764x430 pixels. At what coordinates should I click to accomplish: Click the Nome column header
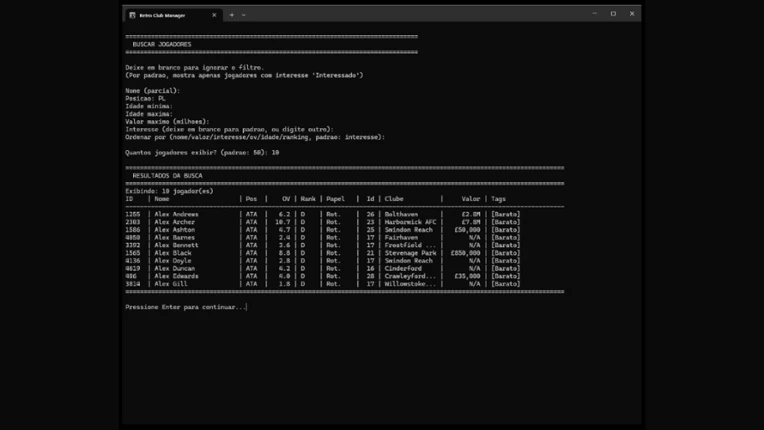pyautogui.click(x=162, y=199)
